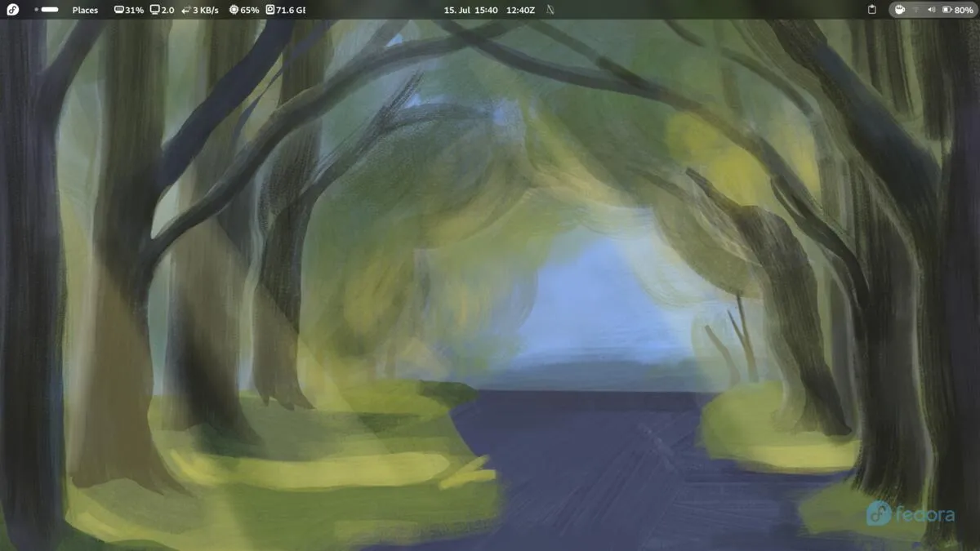Click the Fedora logo in top bar
This screenshot has height=551, width=980.
(13, 10)
